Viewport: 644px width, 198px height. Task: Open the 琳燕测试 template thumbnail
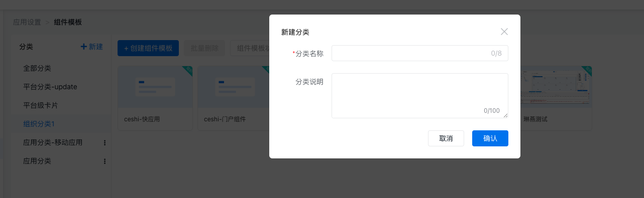(556, 87)
